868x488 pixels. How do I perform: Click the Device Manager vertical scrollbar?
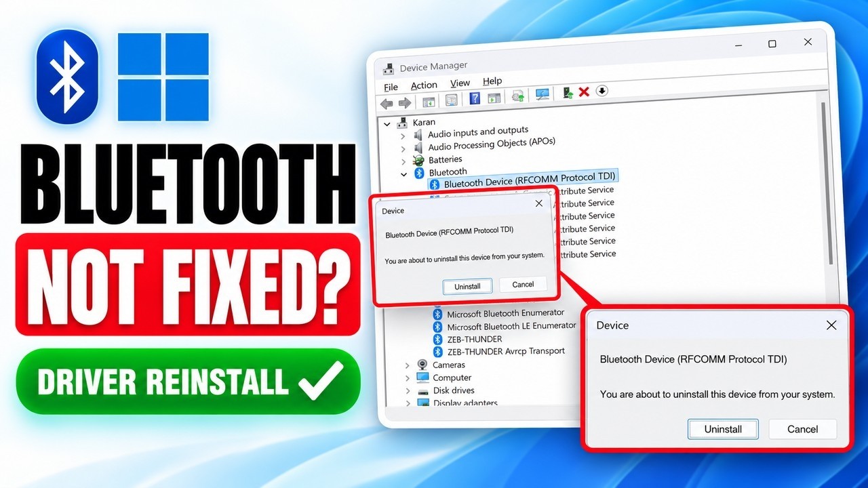pyautogui.click(x=827, y=183)
